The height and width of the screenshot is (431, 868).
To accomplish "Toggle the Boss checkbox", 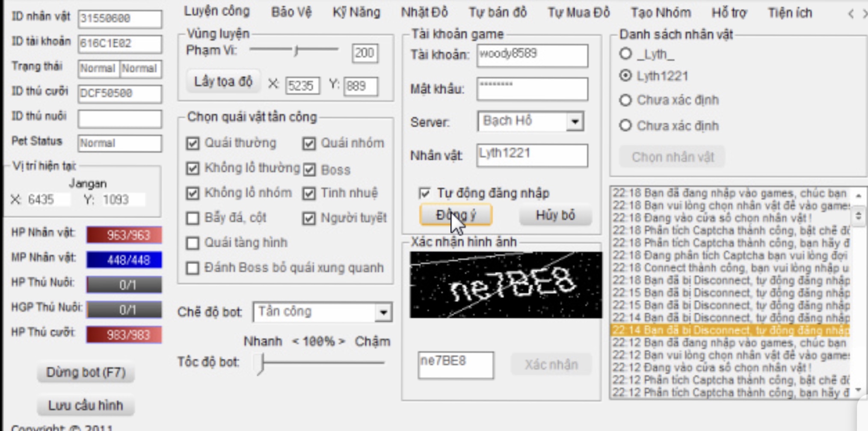I will pyautogui.click(x=309, y=170).
